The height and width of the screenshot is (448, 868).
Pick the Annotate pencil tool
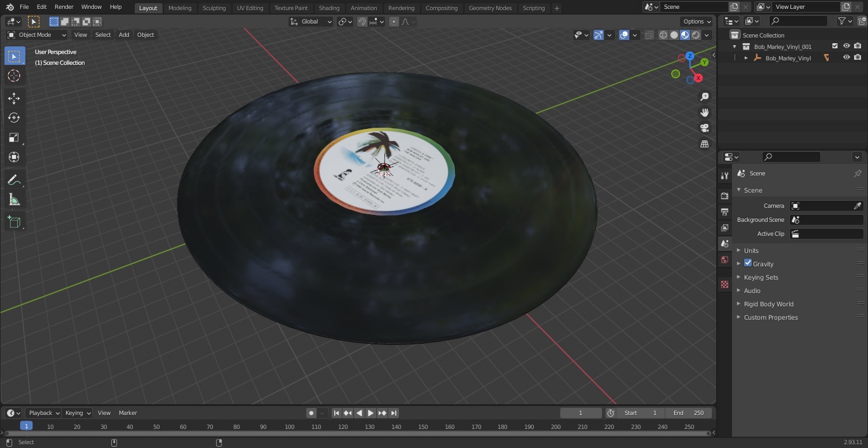(x=14, y=180)
